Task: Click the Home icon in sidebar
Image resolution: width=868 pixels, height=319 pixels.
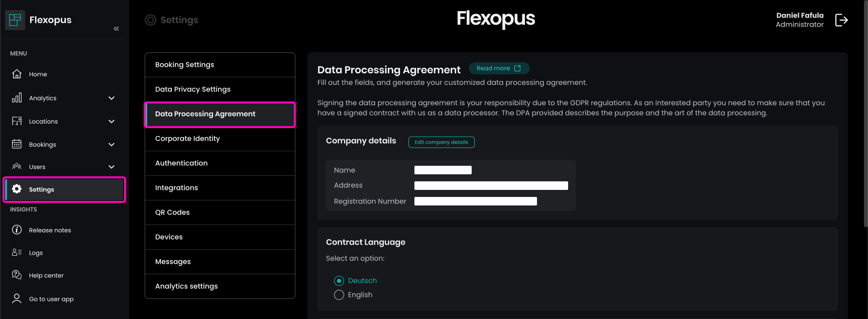Action: [17, 74]
